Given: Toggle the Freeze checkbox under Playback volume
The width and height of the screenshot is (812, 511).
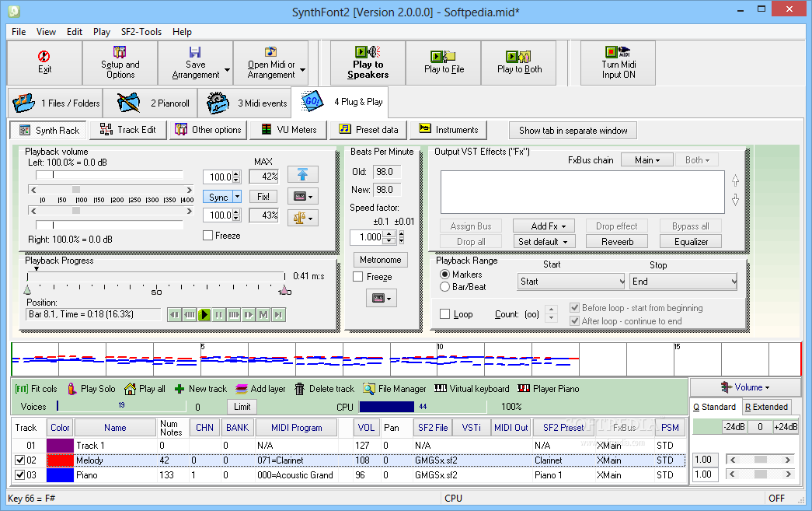Looking at the screenshot, I should [x=208, y=236].
